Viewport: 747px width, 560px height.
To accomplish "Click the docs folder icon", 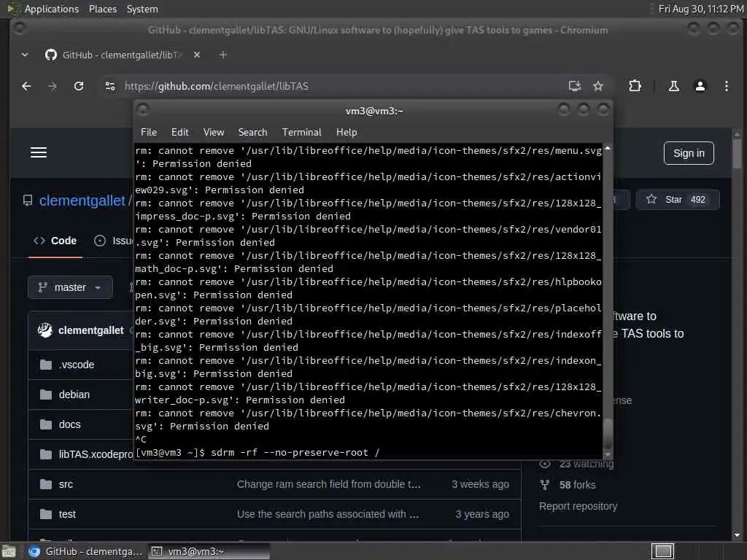I will coord(46,424).
